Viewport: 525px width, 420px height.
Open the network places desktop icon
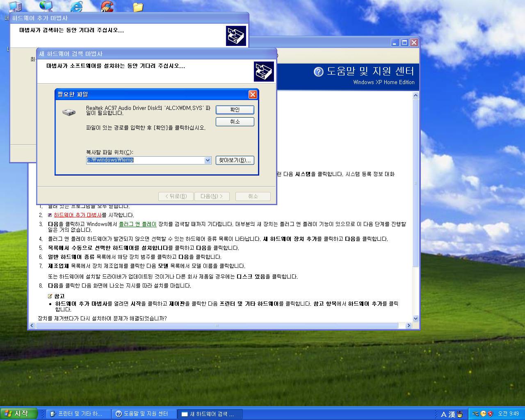tap(46, 6)
